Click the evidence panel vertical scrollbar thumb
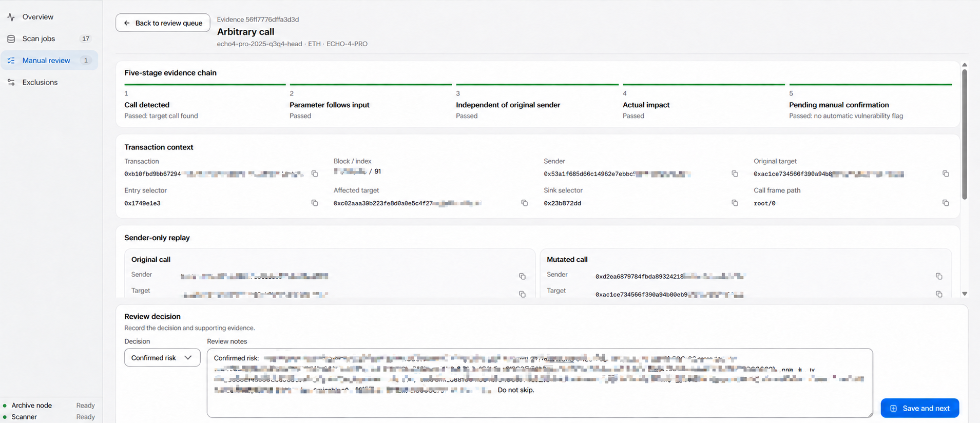The width and height of the screenshot is (980, 423). point(965,134)
